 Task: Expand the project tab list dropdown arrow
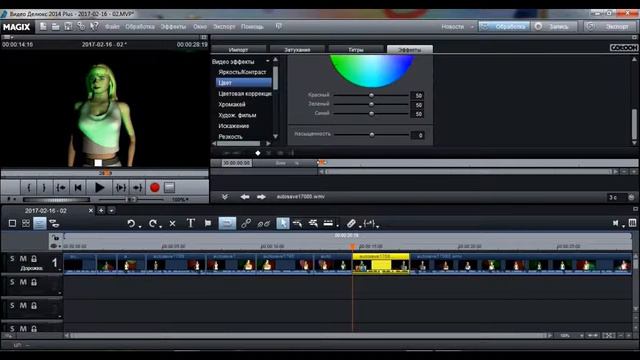point(111,211)
